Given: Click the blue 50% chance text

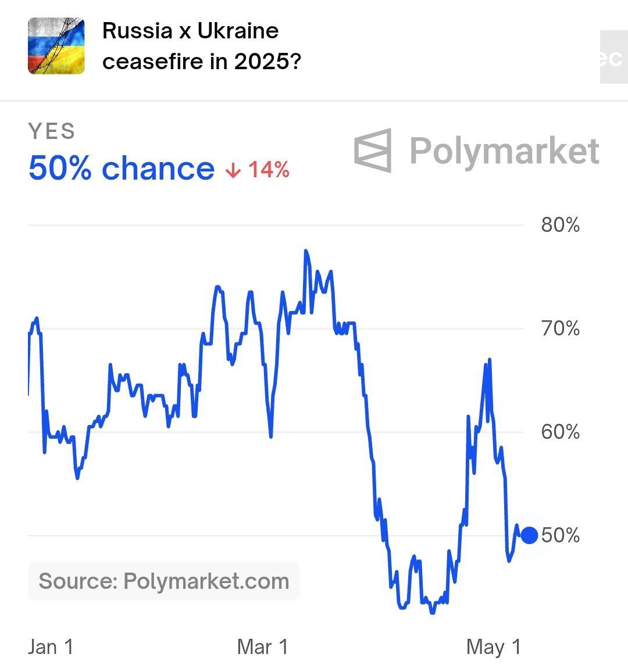Looking at the screenshot, I should pos(122,169).
